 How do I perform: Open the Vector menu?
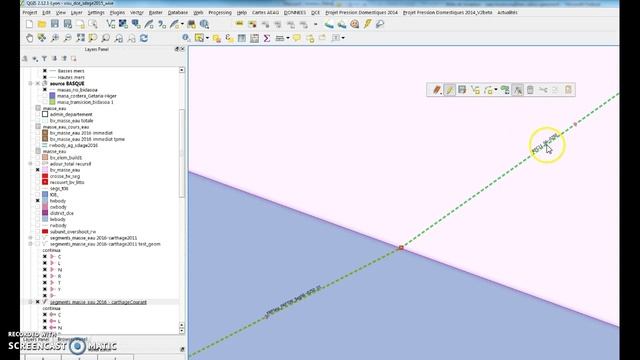pos(137,13)
